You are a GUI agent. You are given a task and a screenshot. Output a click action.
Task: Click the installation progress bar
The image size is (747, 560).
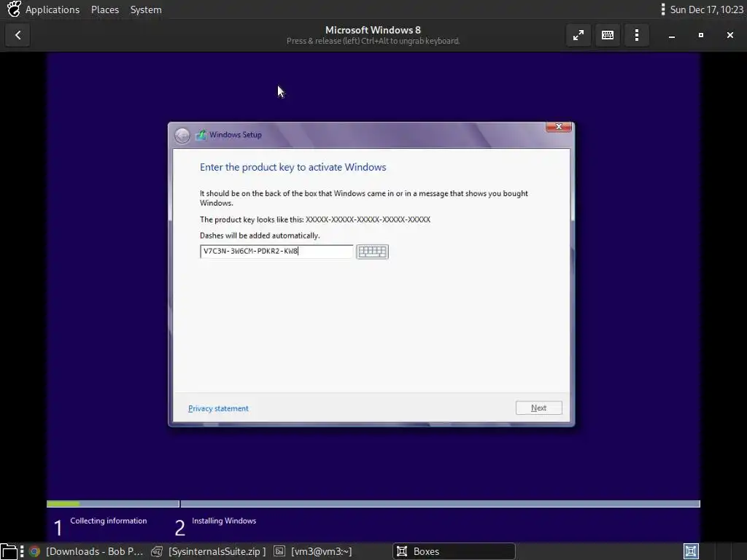(x=373, y=504)
